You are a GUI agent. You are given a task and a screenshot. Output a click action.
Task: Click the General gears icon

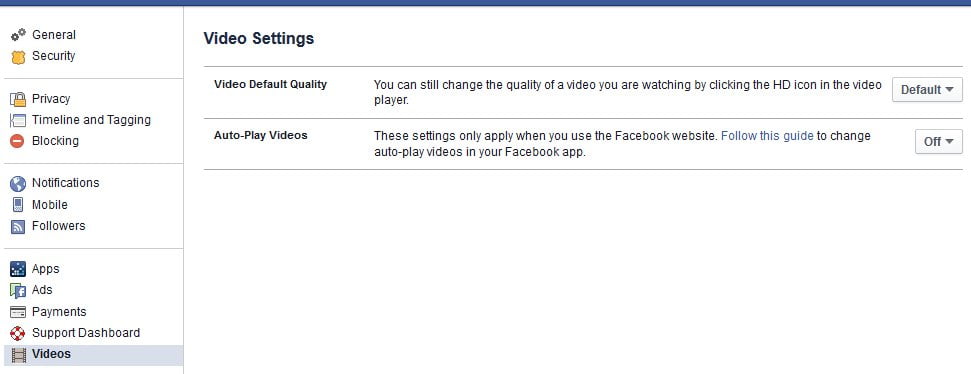19,35
